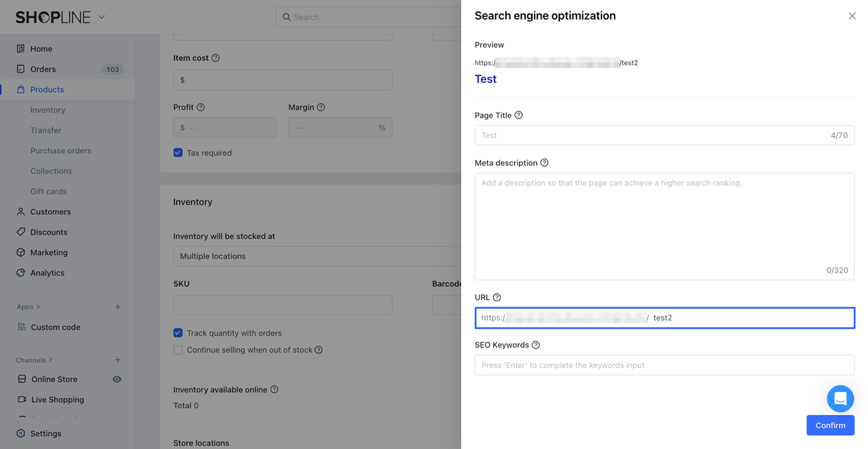Click the SEO Keywords help icon

535,345
